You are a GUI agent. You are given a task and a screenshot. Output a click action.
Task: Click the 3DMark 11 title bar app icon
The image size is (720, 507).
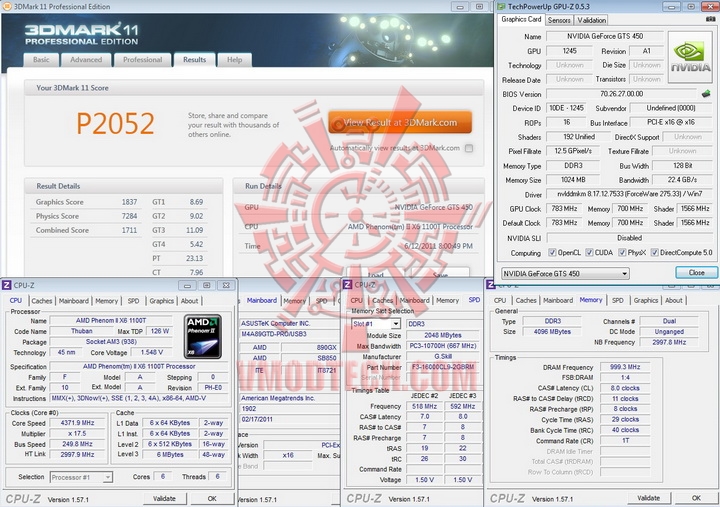[7, 6]
